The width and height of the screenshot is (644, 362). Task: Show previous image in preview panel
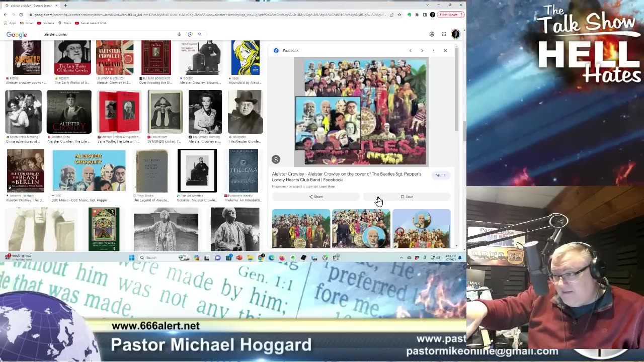pos(410,51)
